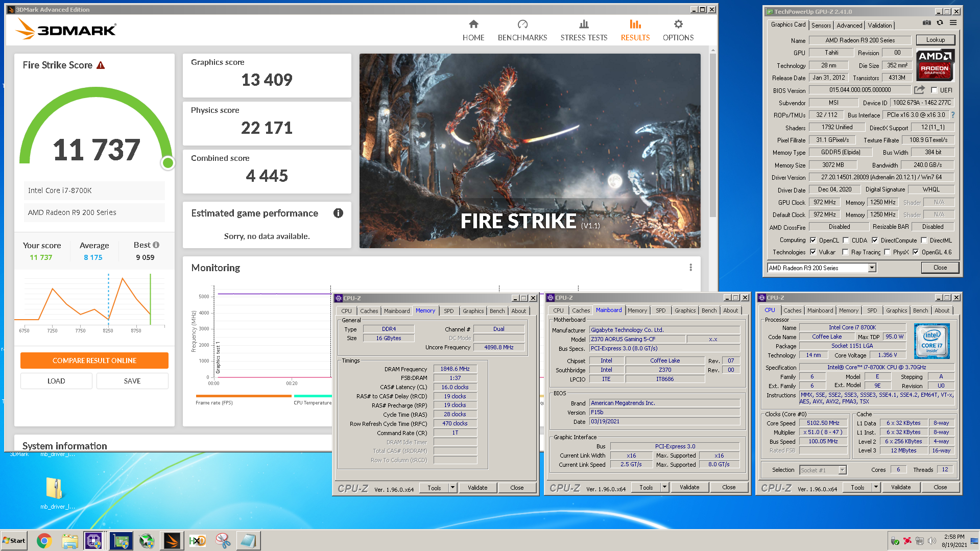
Task: Open STRESS TESTS in 3DMark
Action: (584, 31)
